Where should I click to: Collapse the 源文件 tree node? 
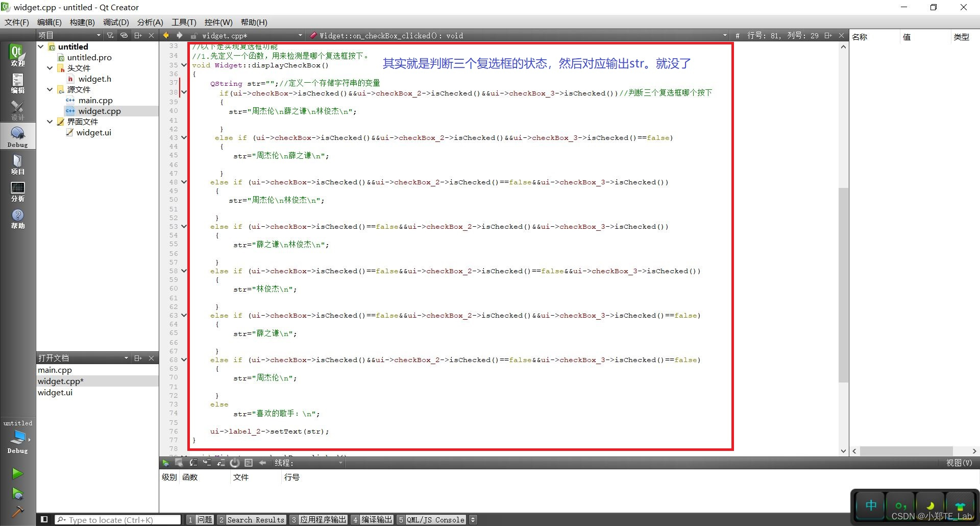50,89
